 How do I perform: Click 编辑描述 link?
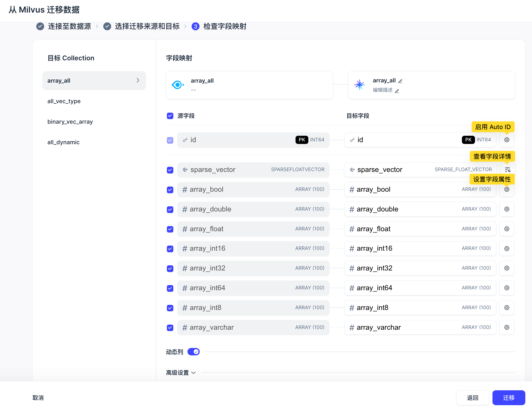383,90
